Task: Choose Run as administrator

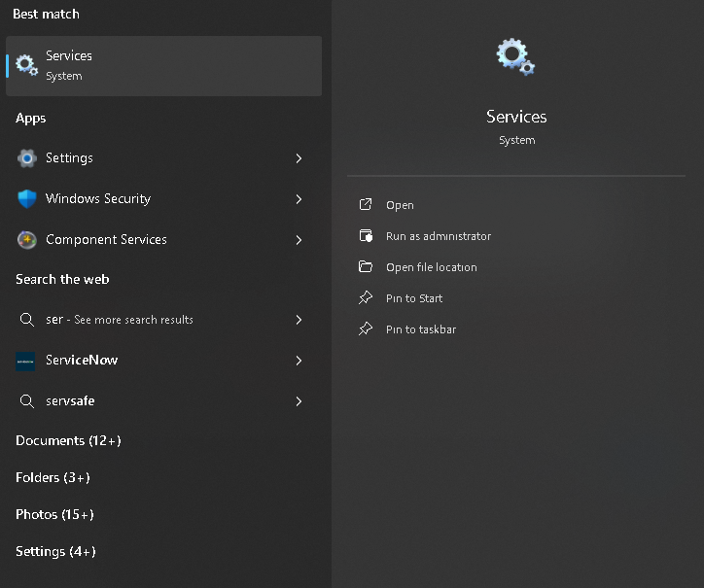Action: 438,236
